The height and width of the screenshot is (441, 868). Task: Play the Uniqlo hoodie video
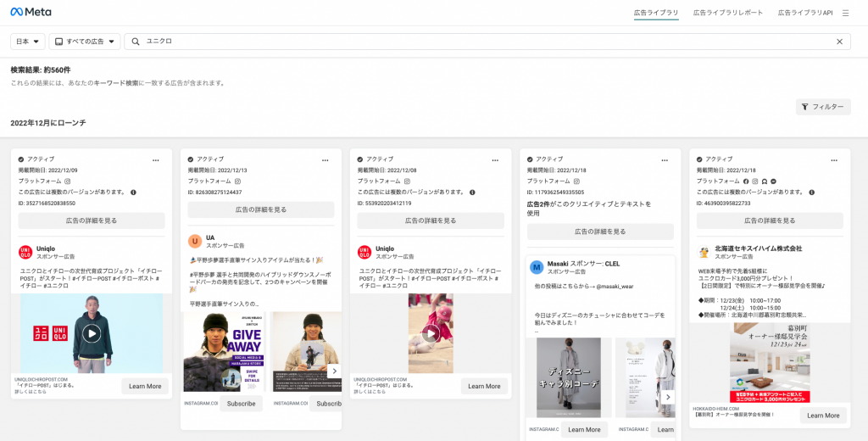[x=92, y=333]
